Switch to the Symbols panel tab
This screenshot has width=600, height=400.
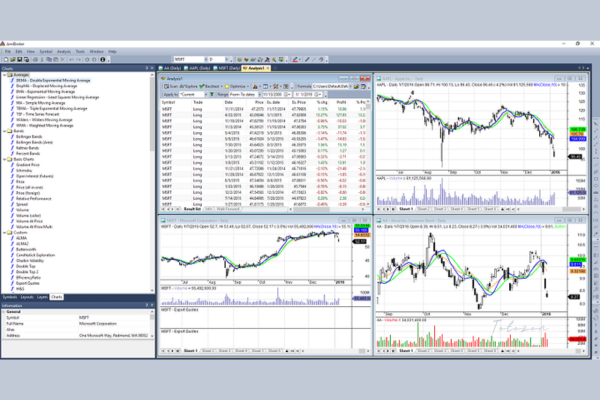9,297
